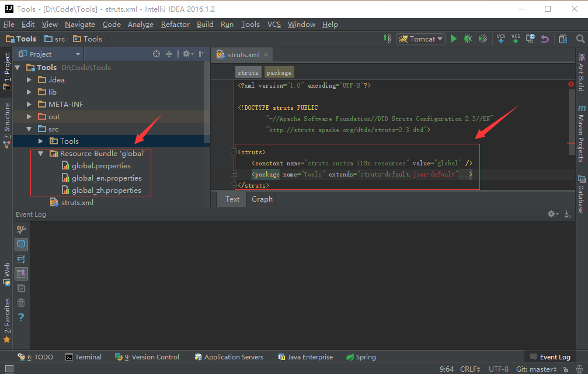The height and width of the screenshot is (374, 588).
Task: Toggle the Database side panel
Action: click(581, 194)
